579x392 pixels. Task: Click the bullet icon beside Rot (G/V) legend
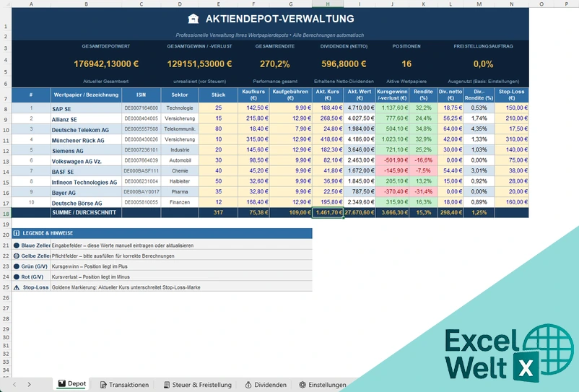click(x=17, y=276)
